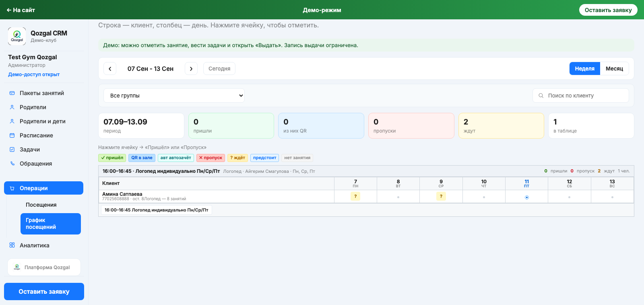Image resolution: width=644 pixels, height=305 pixels.
Task: Click the Расписание calendar icon
Action: click(12, 135)
